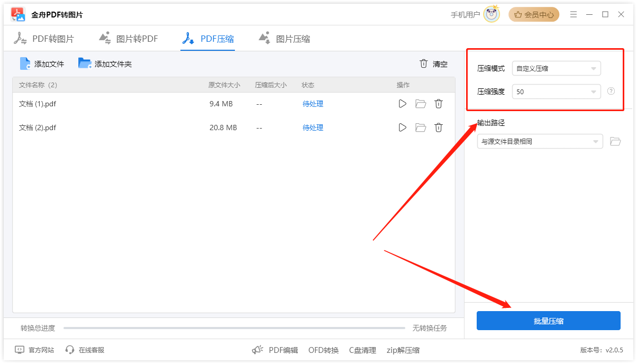This screenshot has width=637, height=364.
Task: Click 待处理 status of 文档 (2).pdf
Action: point(313,128)
